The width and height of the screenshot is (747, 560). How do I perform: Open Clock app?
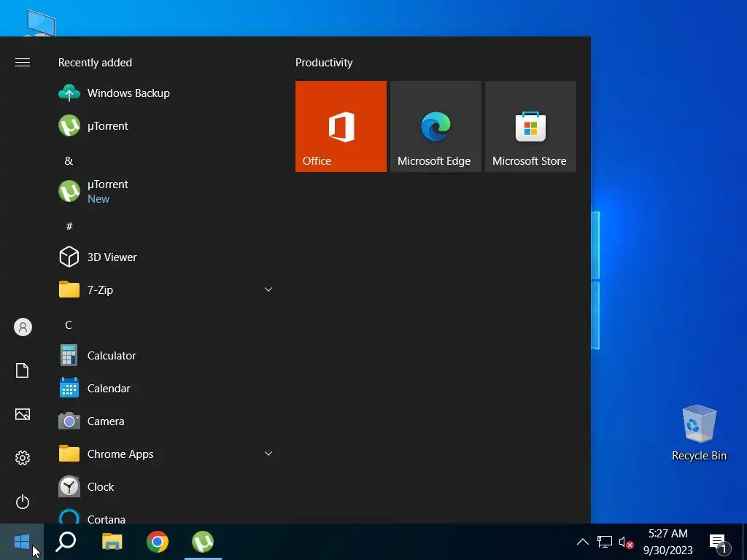tap(166, 486)
